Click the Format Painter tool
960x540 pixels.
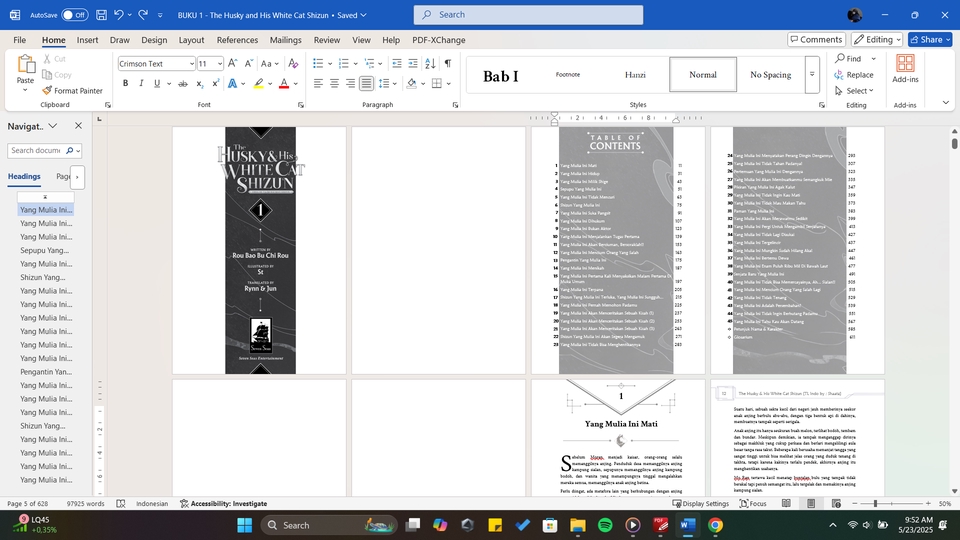pyautogui.click(x=72, y=91)
